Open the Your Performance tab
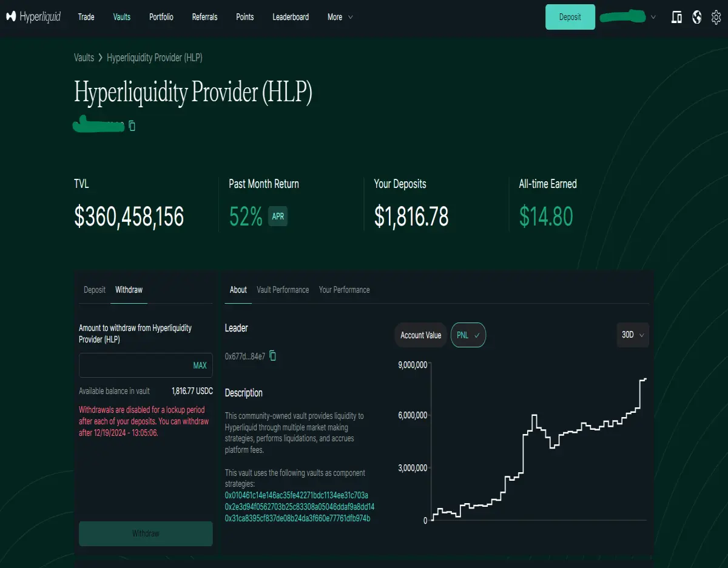 click(x=345, y=290)
